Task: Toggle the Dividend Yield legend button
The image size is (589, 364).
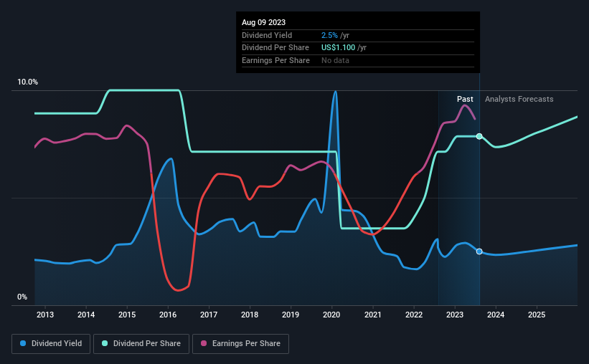Action: (51, 344)
